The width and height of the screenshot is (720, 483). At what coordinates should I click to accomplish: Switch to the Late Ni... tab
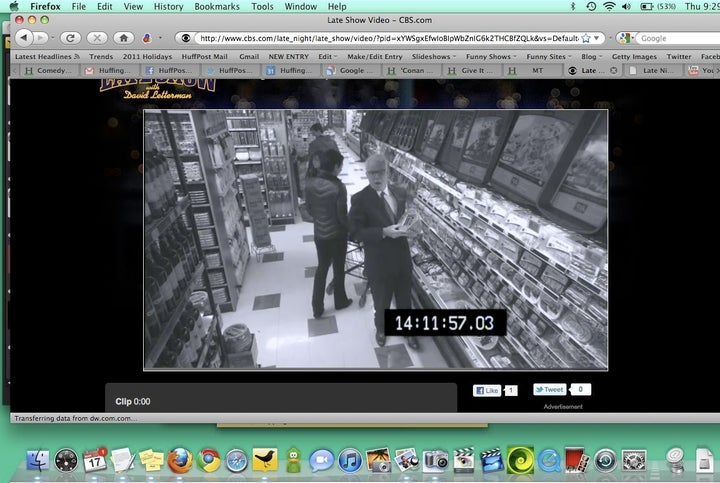point(653,70)
